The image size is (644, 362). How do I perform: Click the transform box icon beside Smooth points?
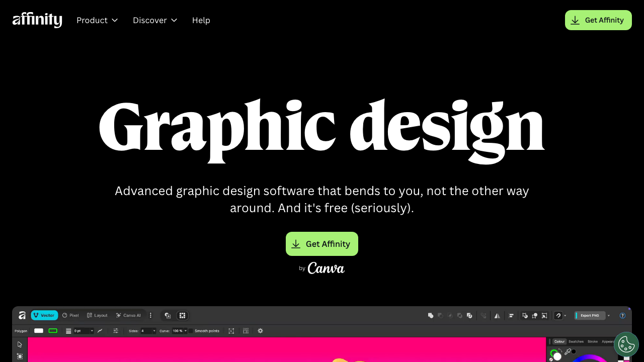pyautogui.click(x=231, y=331)
